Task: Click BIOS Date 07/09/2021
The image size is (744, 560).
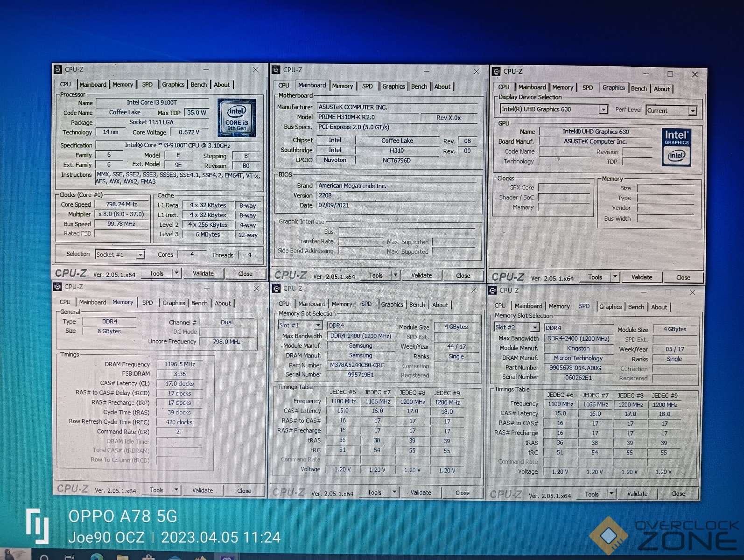Action: [397, 205]
